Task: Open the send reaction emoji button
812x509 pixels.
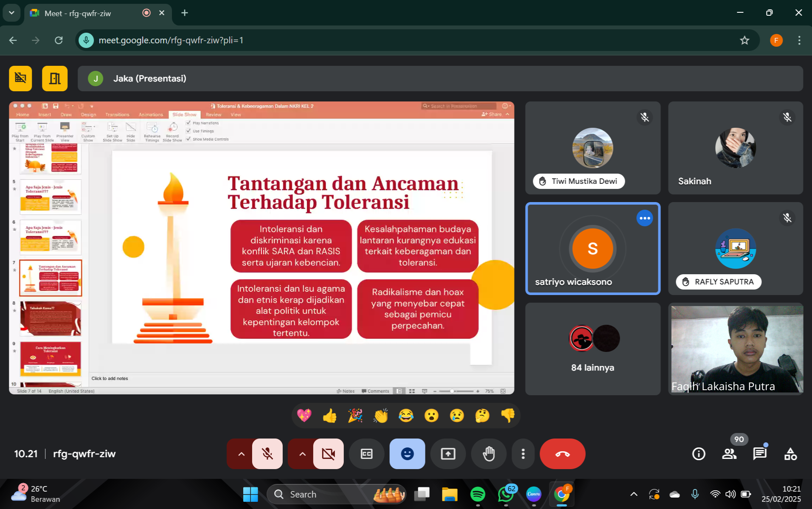Action: (407, 454)
